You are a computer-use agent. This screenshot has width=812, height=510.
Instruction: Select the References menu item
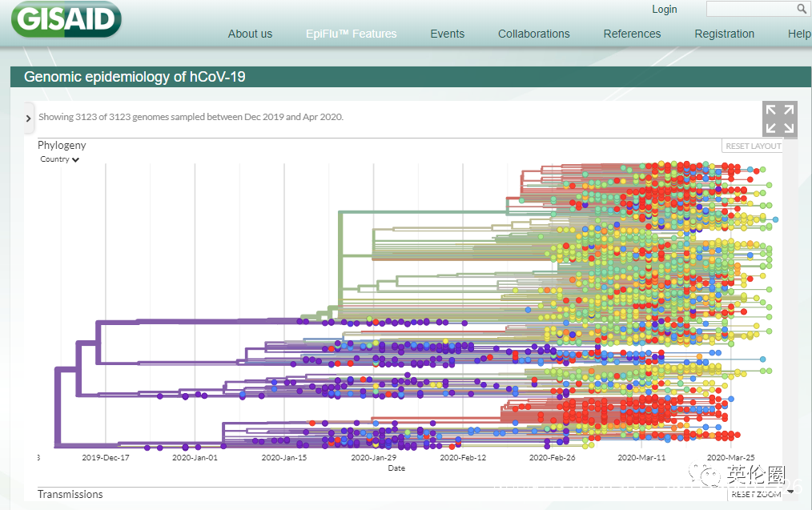632,34
